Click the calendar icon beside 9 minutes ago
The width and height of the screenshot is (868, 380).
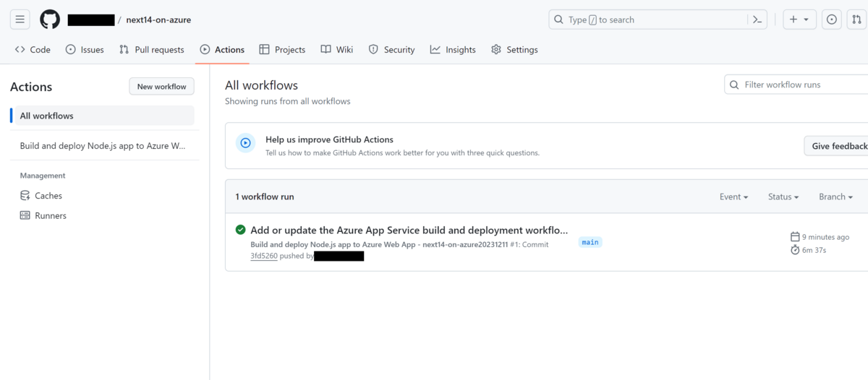(x=795, y=237)
